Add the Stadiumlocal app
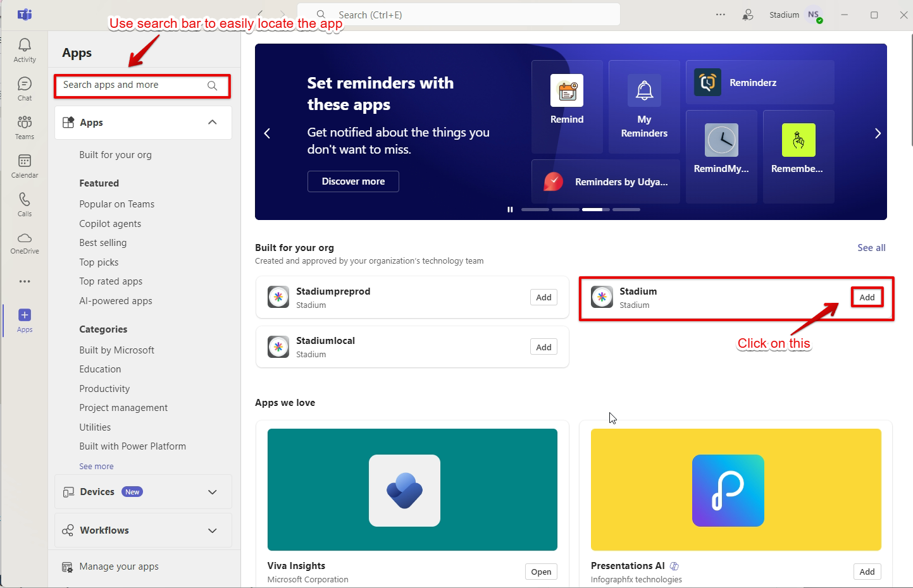This screenshot has height=588, width=913. click(x=543, y=347)
